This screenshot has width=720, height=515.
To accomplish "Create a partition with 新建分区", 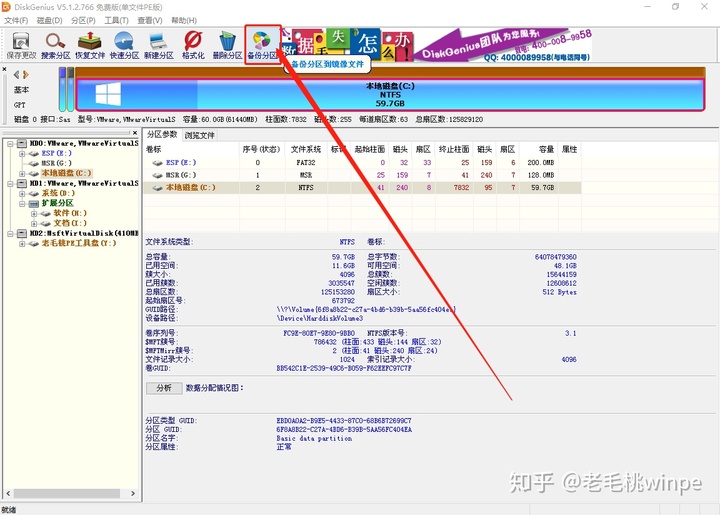I will tap(158, 46).
